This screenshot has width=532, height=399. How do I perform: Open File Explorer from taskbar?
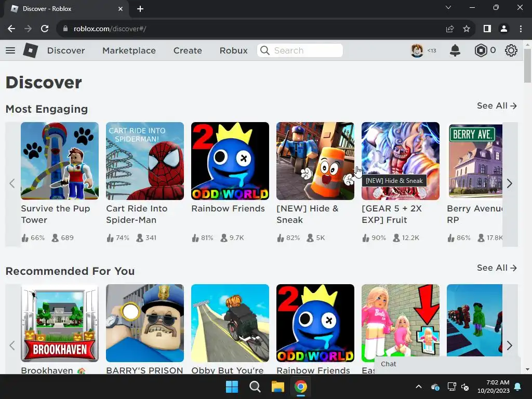(277, 387)
